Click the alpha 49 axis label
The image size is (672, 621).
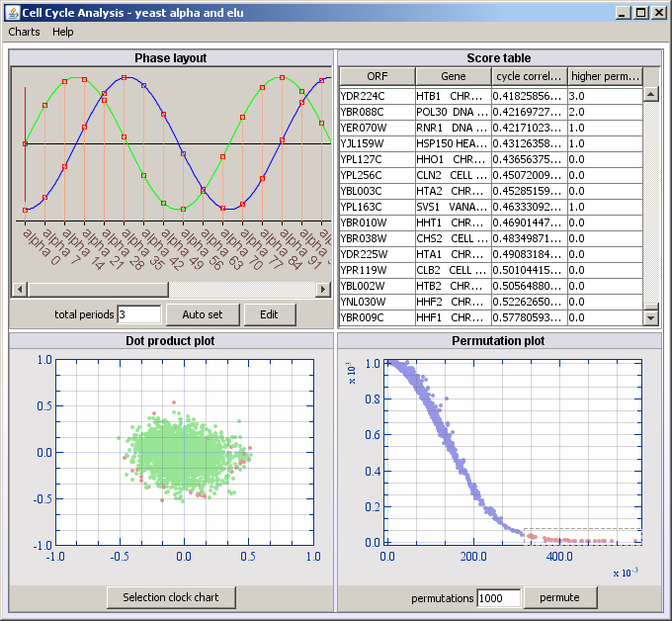coord(180,249)
